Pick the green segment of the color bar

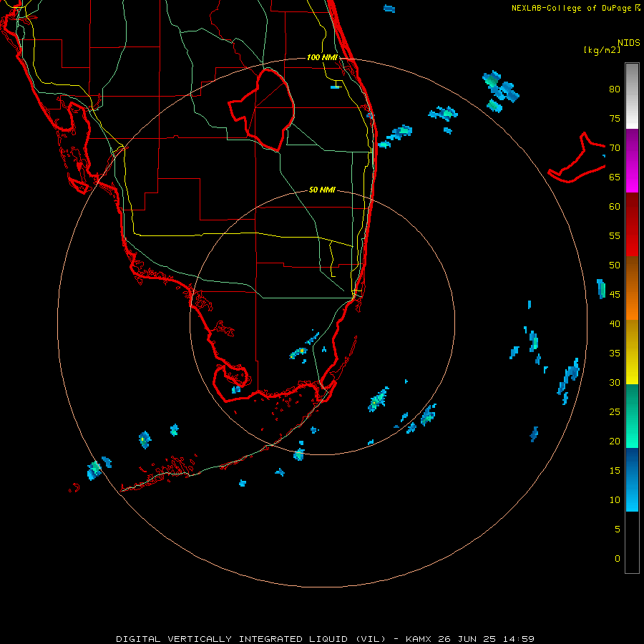[x=632, y=416]
